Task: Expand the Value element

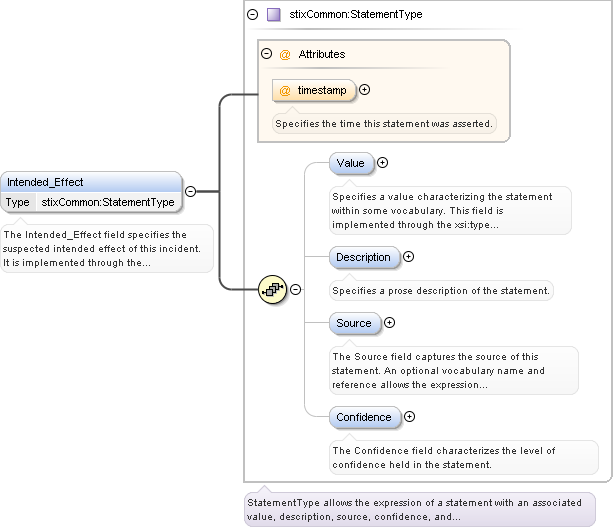Action: pos(382,162)
